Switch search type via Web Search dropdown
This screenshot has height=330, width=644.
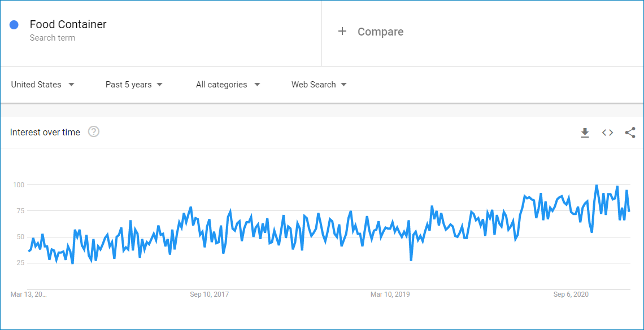319,84
